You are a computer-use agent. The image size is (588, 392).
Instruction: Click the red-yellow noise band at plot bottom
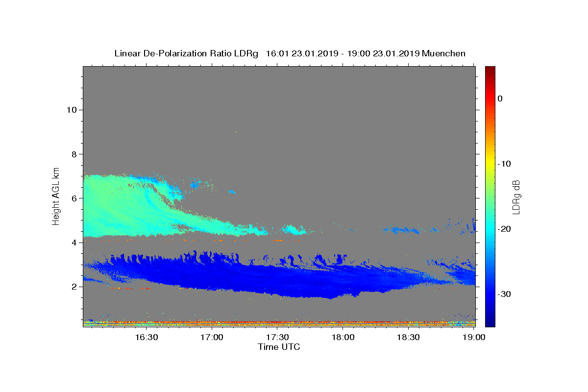279,323
